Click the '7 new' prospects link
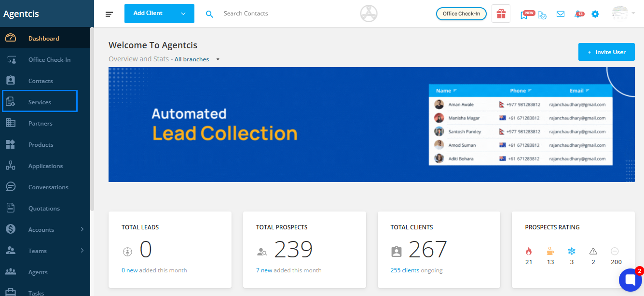 [x=264, y=270]
